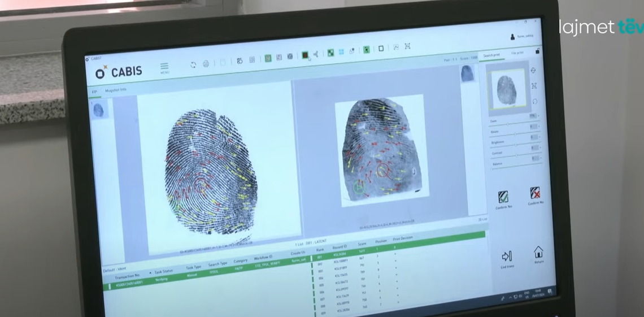Click the Confirm No button
The height and width of the screenshot is (317, 644).
click(535, 196)
